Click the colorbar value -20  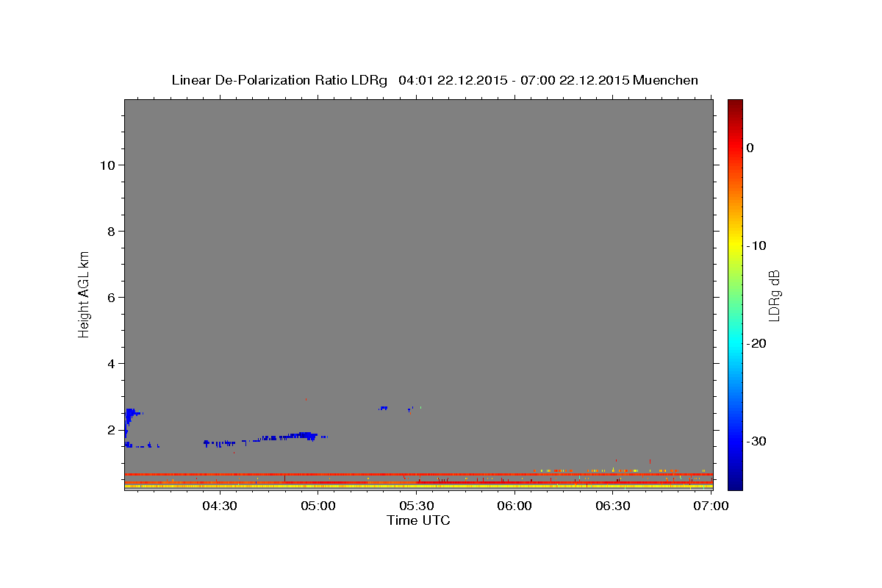(x=756, y=343)
